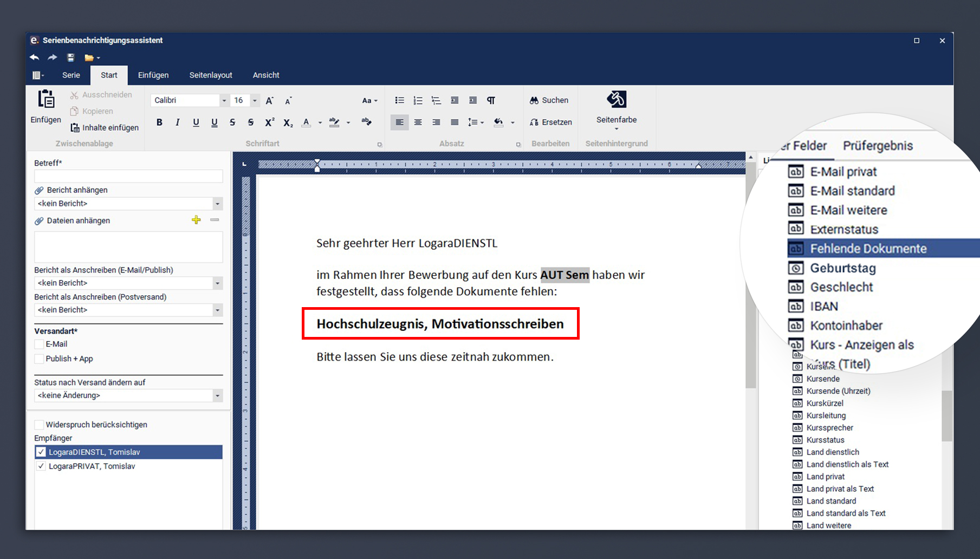Image resolution: width=980 pixels, height=559 pixels.
Task: Open the Seitenfarbe page color menu
Action: 616,110
